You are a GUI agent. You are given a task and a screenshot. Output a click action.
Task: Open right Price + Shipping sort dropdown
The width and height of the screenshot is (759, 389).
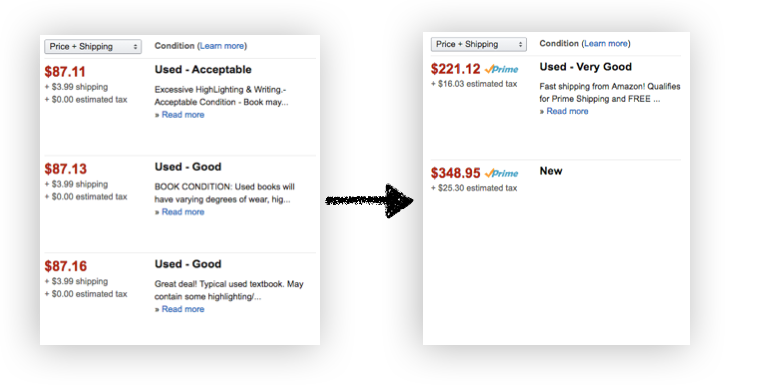479,44
